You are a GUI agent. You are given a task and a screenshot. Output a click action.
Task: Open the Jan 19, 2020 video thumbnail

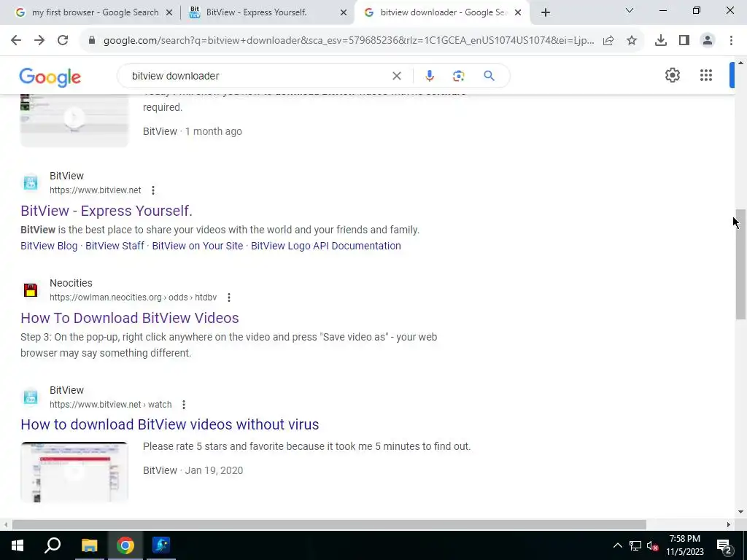(74, 472)
